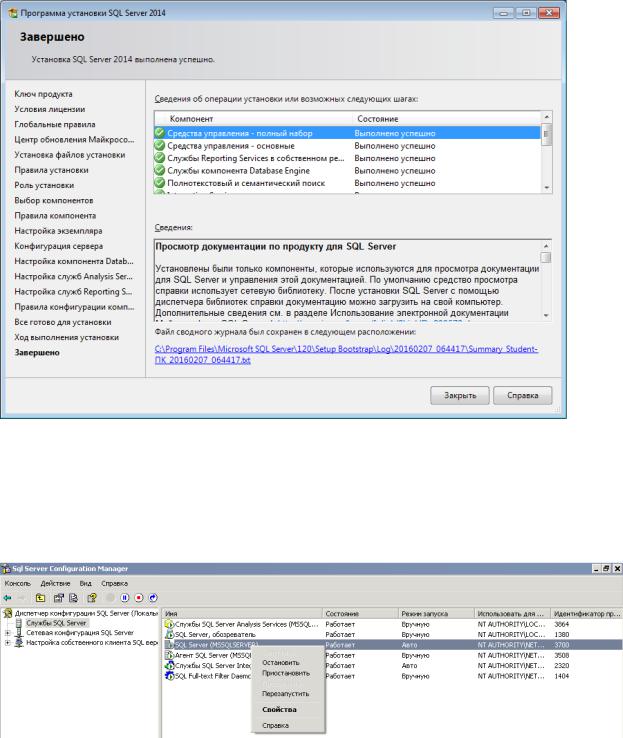623x738 pixels.
Task: Choose Остановить in the context menu
Action: pyautogui.click(x=280, y=662)
